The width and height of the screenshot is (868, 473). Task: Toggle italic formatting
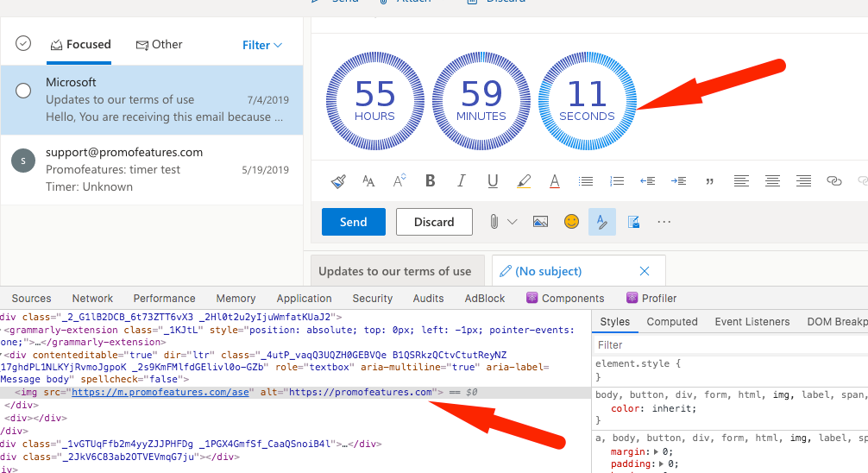[x=461, y=180]
